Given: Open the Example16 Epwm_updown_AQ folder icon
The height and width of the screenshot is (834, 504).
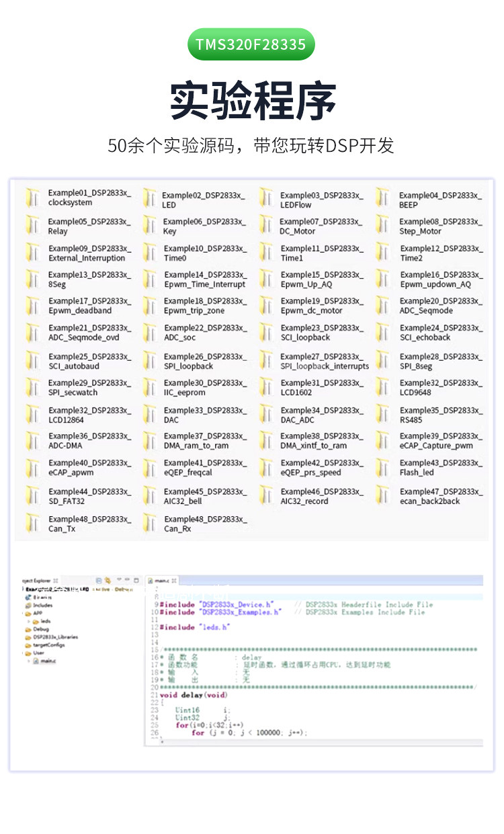Looking at the screenshot, I should (x=383, y=278).
